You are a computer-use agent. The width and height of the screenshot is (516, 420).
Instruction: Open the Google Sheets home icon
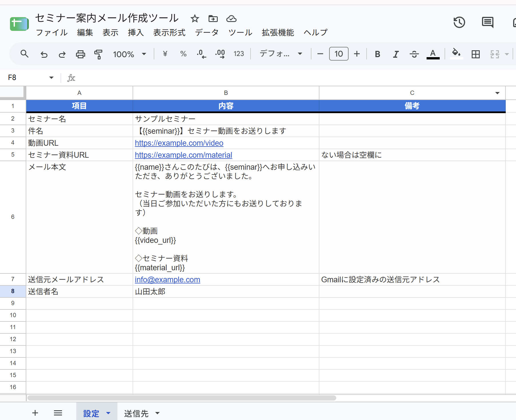pyautogui.click(x=19, y=24)
